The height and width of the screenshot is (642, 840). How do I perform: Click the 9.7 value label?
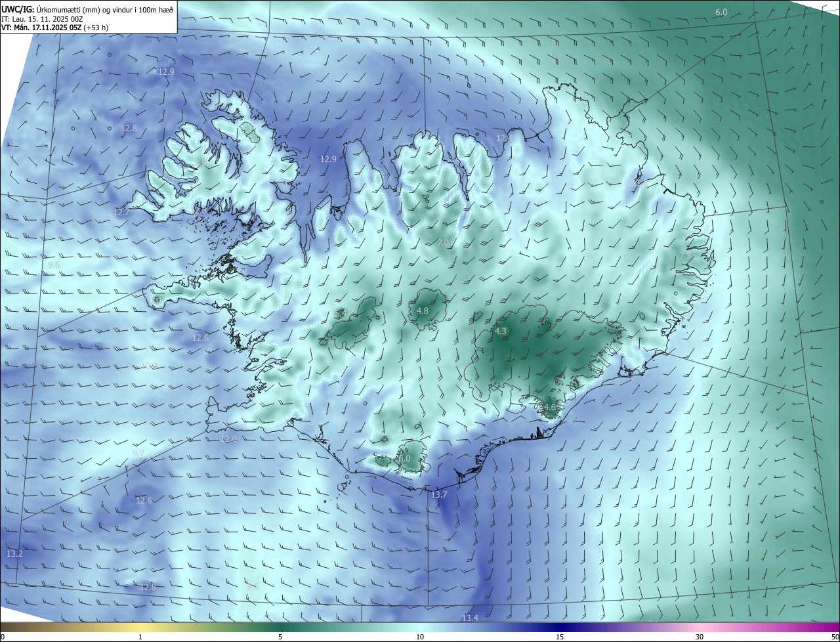138,453
